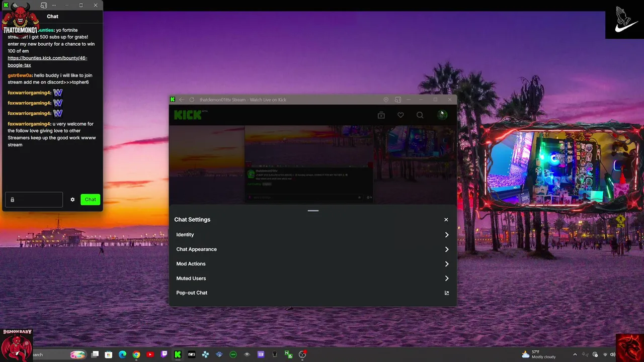Open Chat Appearance via its chevron
Screen dimensions: 644x362
pyautogui.click(x=446, y=249)
